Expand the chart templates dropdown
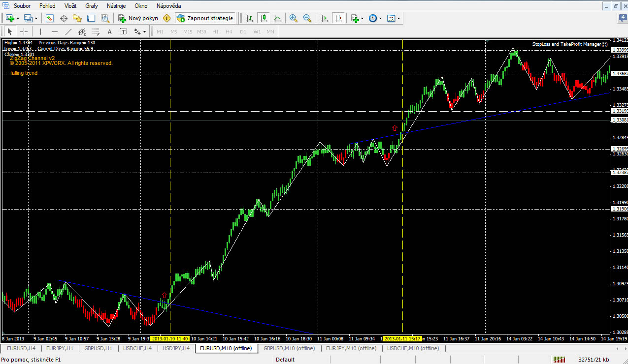 point(398,18)
